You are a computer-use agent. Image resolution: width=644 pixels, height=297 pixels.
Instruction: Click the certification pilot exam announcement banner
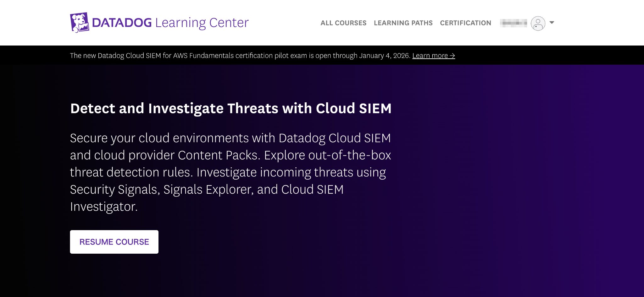tap(263, 56)
